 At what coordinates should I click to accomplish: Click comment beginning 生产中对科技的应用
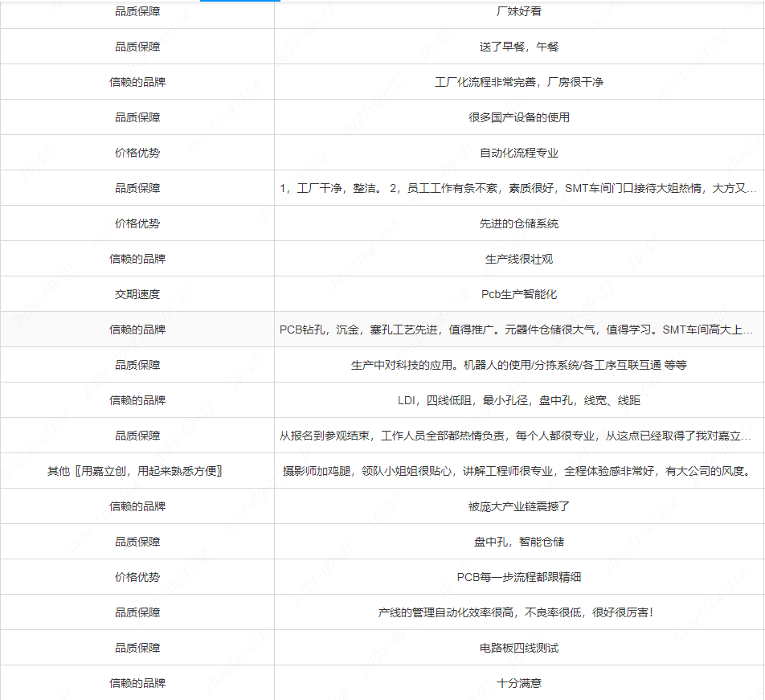(x=518, y=365)
